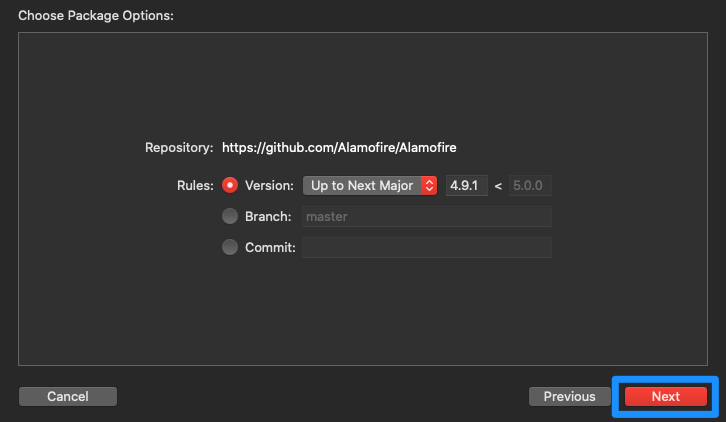
Task: Go back with the Previous button
Action: 570,397
